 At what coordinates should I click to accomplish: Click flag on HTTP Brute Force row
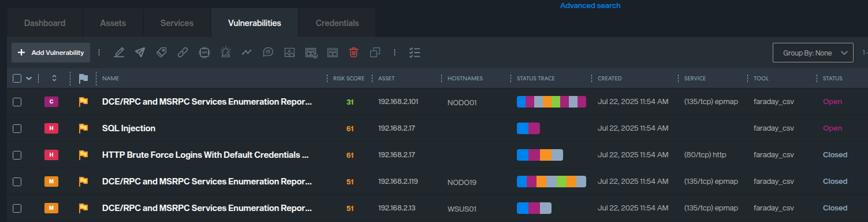[x=83, y=155]
